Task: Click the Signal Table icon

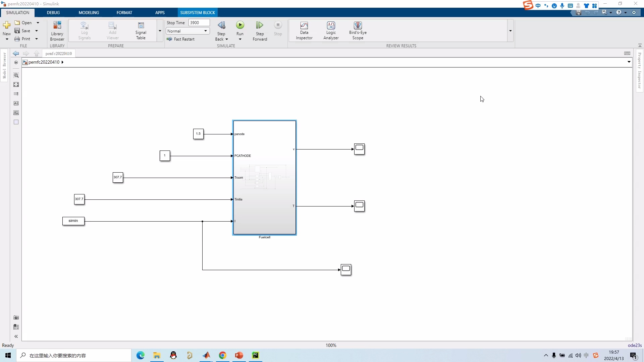Action: [x=141, y=31]
